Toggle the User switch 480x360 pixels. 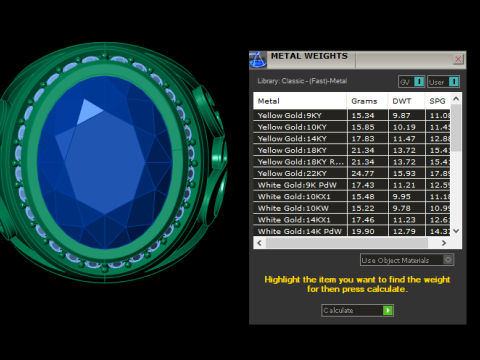444,82
